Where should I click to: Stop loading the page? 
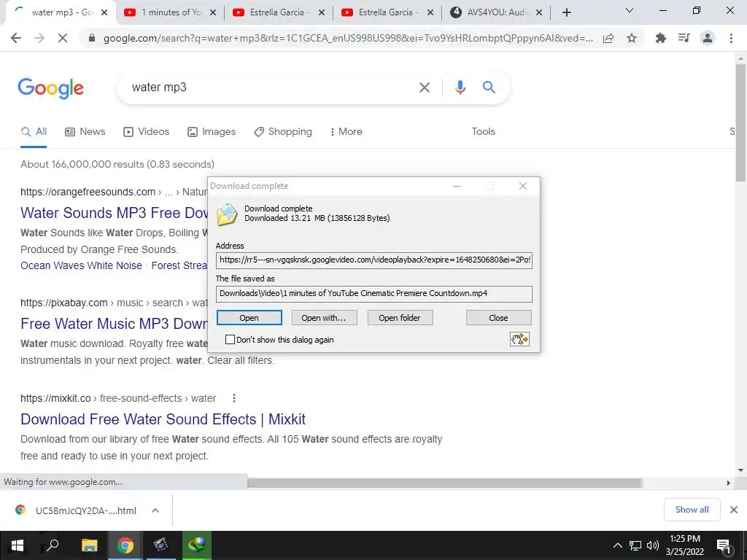click(63, 38)
